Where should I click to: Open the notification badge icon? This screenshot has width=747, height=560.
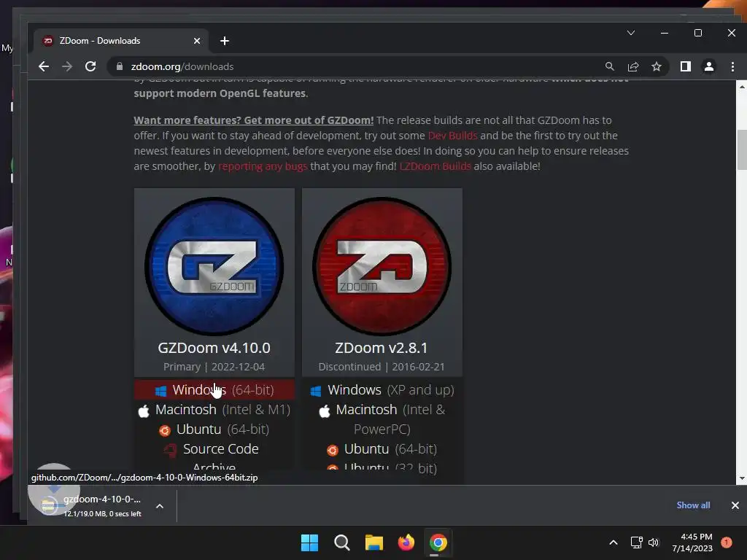[x=727, y=542]
